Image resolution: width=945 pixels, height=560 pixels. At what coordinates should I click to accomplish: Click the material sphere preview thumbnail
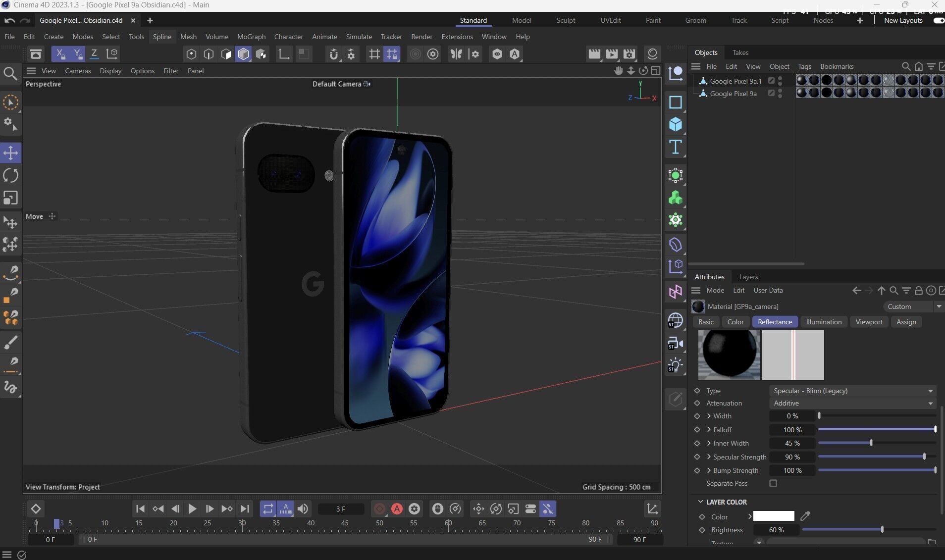pyautogui.click(x=729, y=355)
